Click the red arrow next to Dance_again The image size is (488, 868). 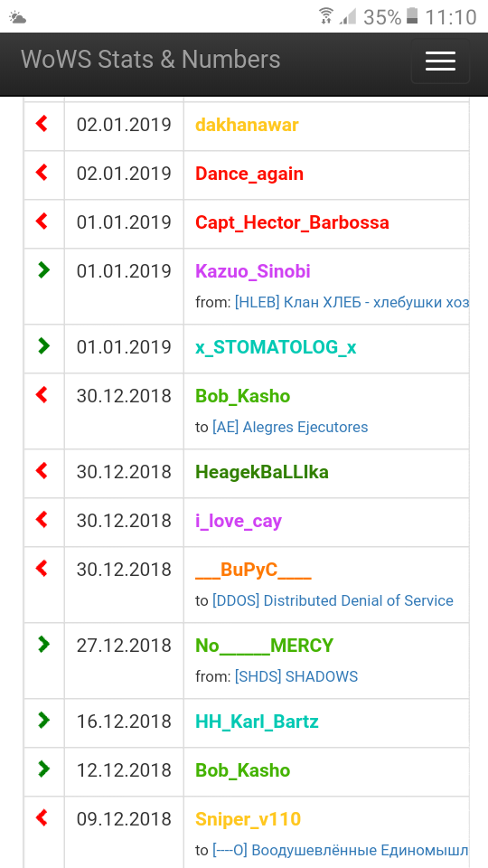(42, 172)
